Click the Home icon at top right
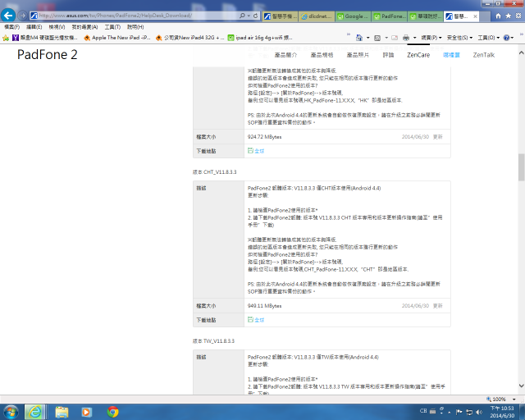The height and width of the screenshot is (420, 525). point(498,16)
